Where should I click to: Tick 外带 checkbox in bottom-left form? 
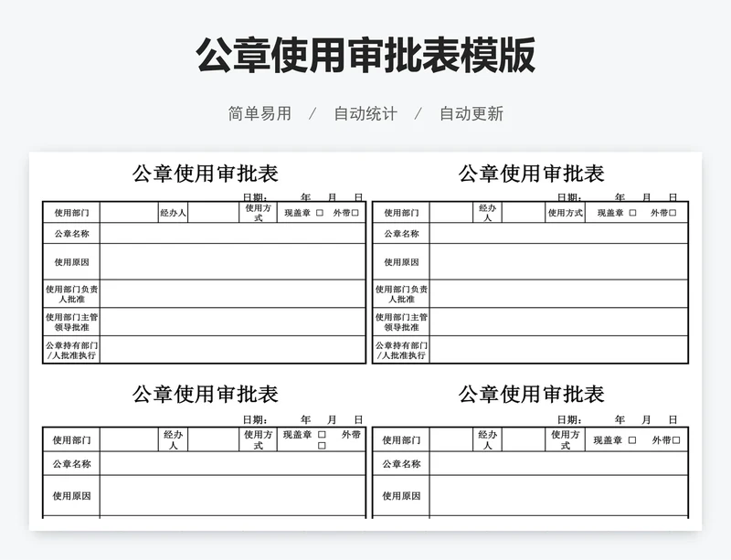[x=322, y=446]
